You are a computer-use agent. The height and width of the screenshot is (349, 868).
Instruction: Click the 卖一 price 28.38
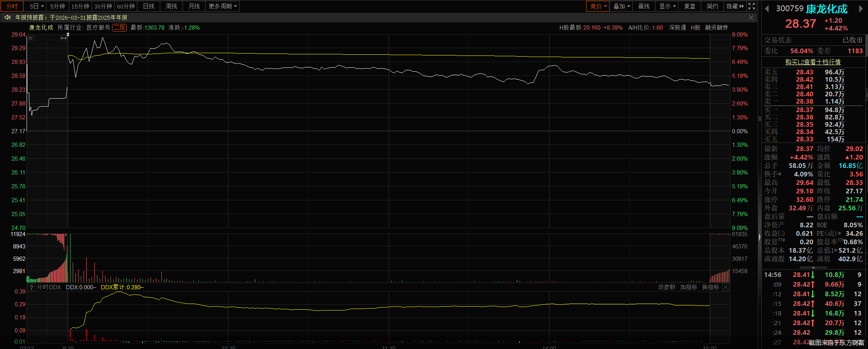tap(805, 102)
